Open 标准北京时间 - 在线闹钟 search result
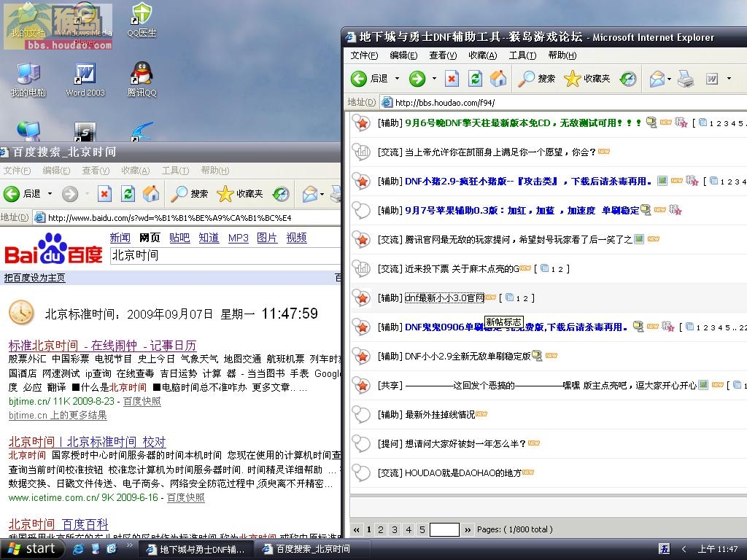 [x=102, y=345]
